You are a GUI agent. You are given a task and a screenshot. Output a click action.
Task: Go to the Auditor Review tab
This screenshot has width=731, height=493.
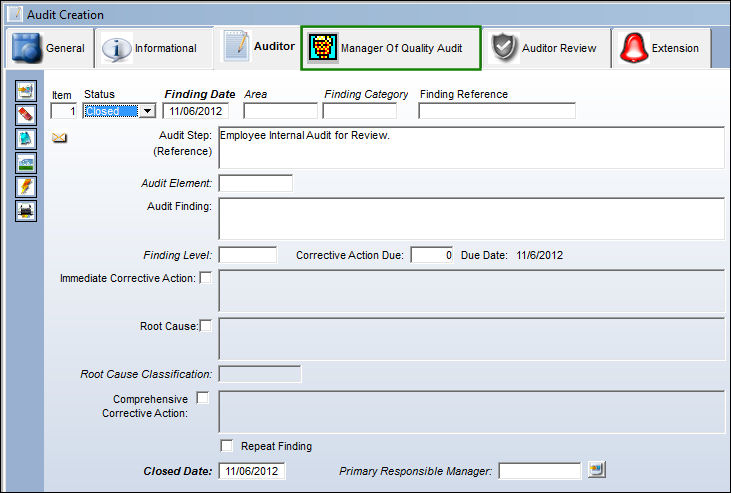click(546, 48)
